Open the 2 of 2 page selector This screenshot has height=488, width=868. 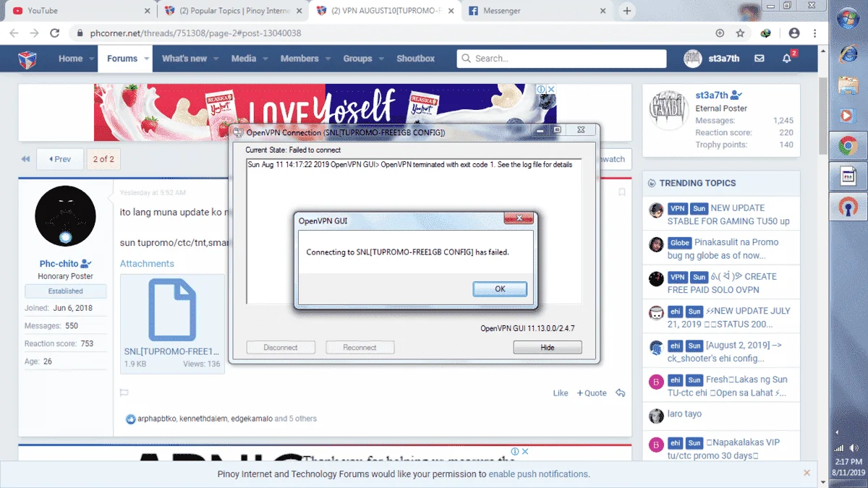pyautogui.click(x=103, y=159)
